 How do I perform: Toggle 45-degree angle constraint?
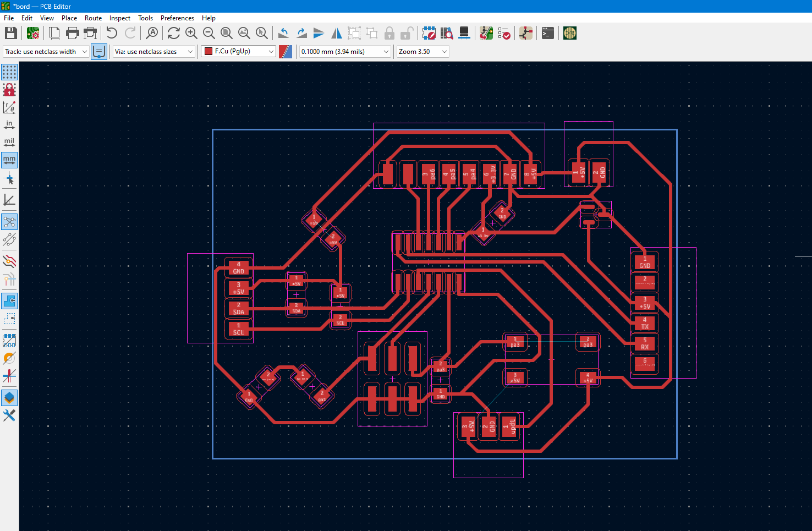click(9, 200)
